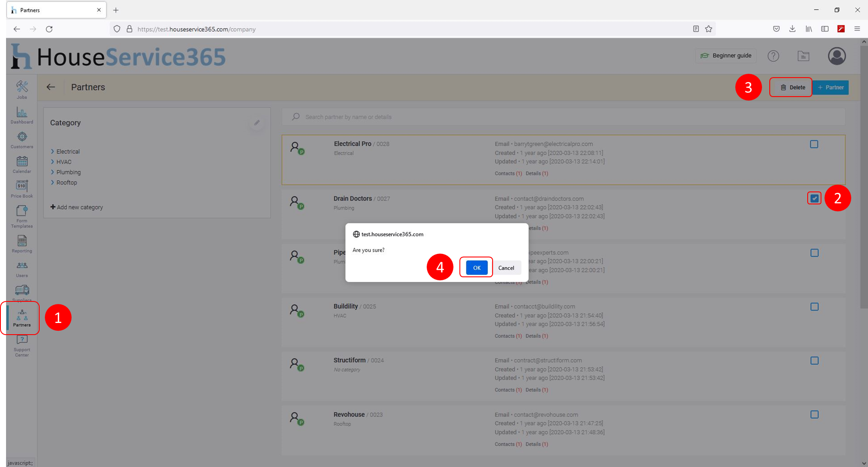Image resolution: width=868 pixels, height=467 pixels.
Task: Check the Electrical Pro checkbox
Action: pos(814,144)
